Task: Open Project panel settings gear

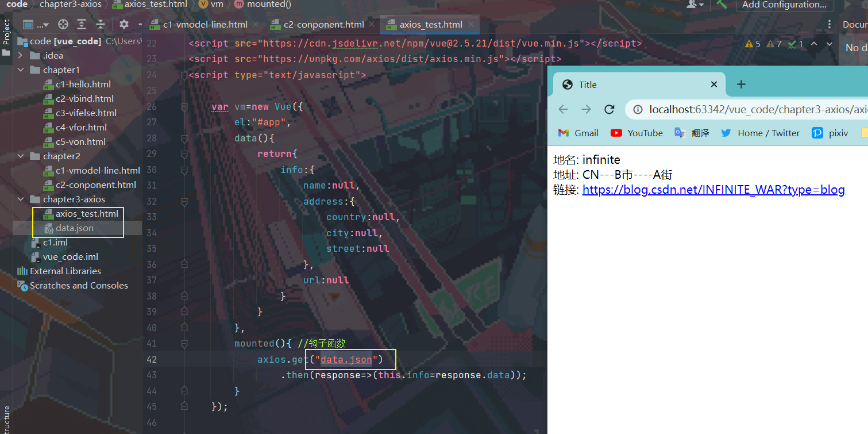Action: coord(124,25)
